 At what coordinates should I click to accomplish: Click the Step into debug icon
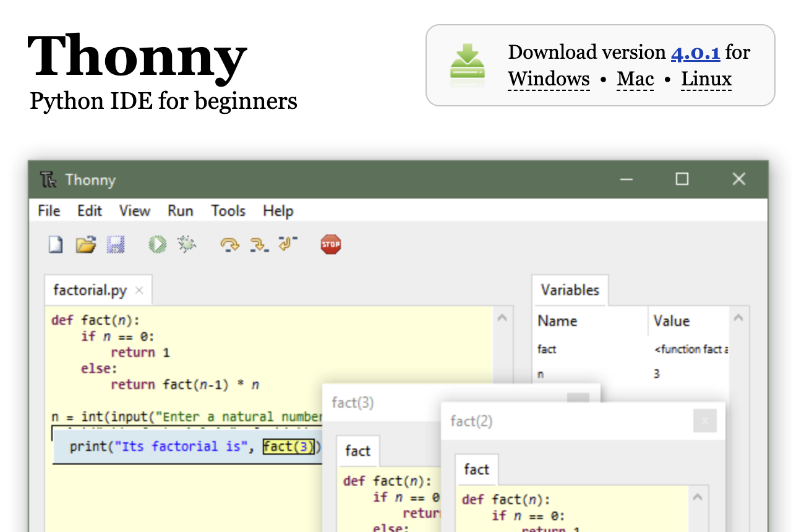point(259,245)
